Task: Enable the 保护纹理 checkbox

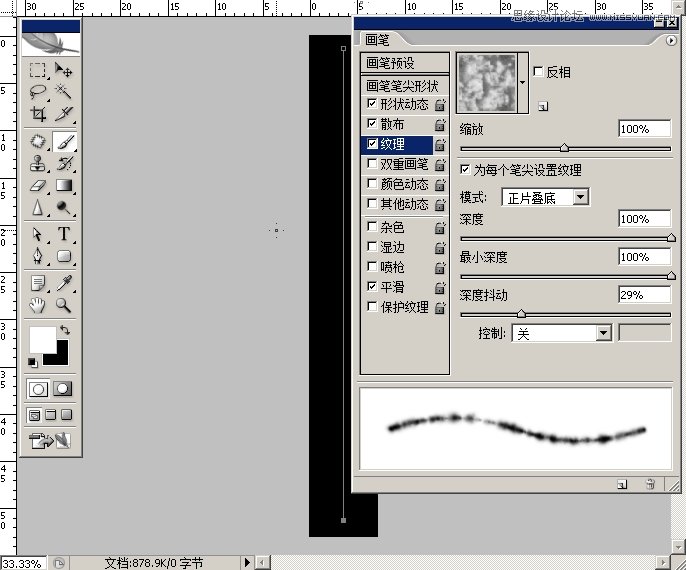Action: point(372,306)
